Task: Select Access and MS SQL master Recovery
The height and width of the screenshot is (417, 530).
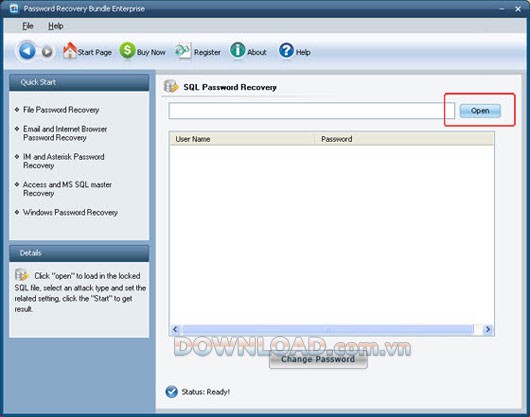Action: click(x=67, y=189)
